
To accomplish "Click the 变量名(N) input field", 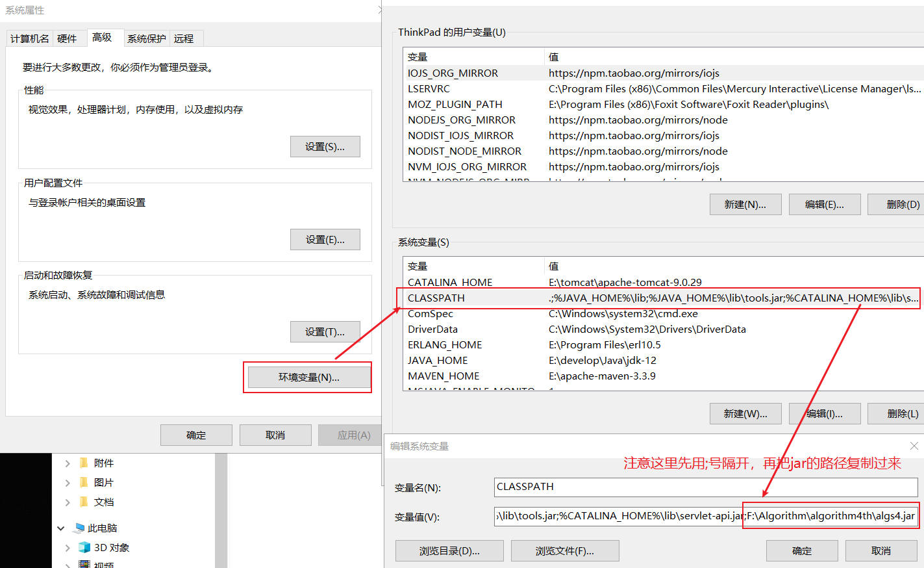I will [x=706, y=487].
